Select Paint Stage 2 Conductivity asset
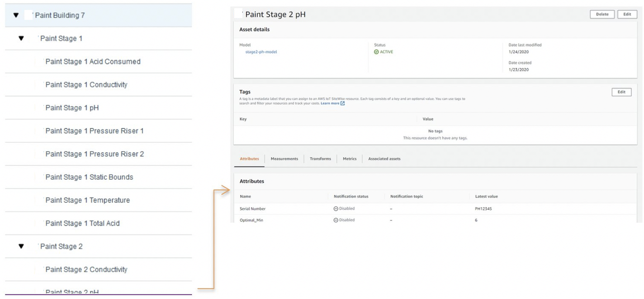The height and width of the screenshot is (299, 644). tap(86, 270)
